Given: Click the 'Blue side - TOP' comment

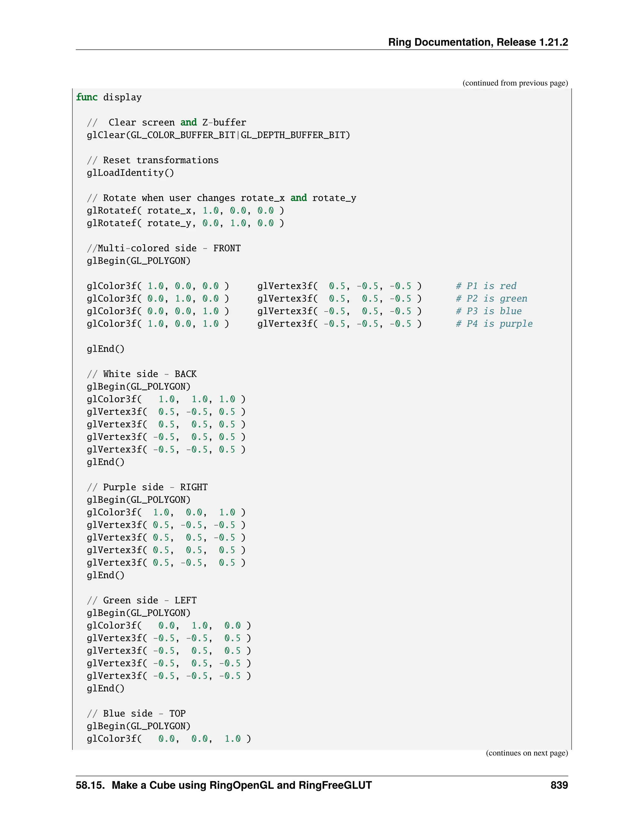Looking at the screenshot, I should (x=136, y=714).
